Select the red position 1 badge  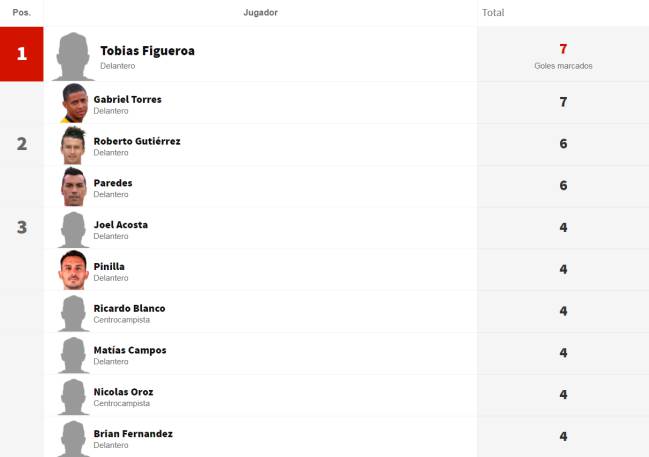(22, 54)
